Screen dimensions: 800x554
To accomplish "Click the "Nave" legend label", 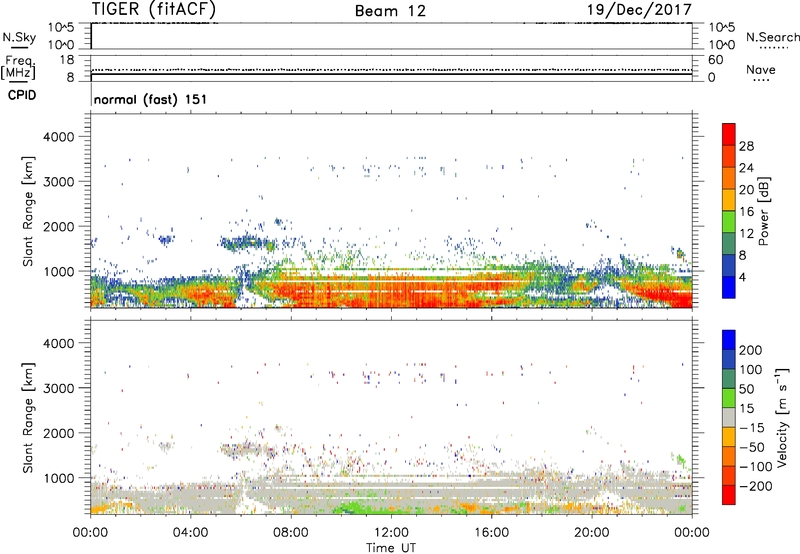I will pyautogui.click(x=761, y=69).
